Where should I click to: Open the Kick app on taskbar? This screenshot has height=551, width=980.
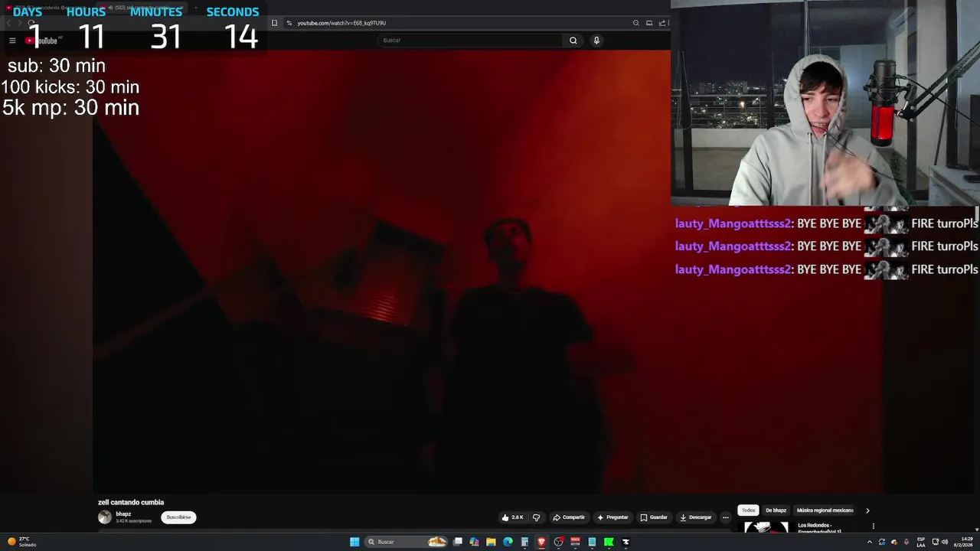pyautogui.click(x=609, y=542)
